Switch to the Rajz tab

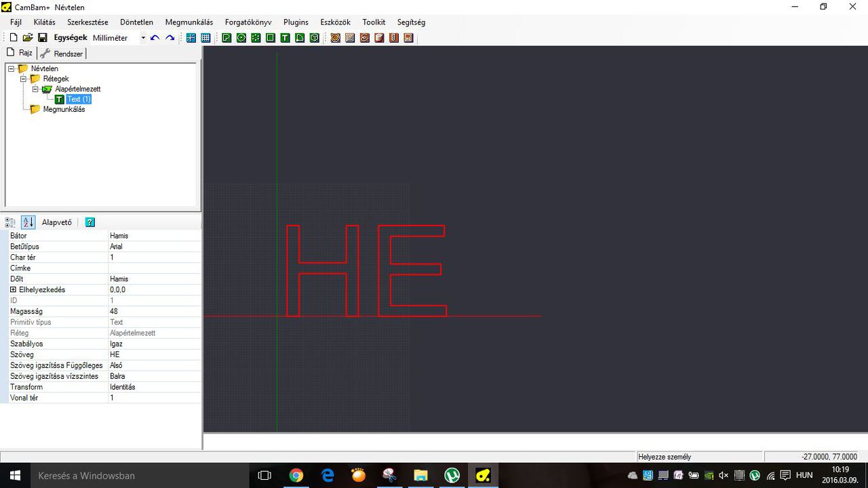pyautogui.click(x=20, y=53)
